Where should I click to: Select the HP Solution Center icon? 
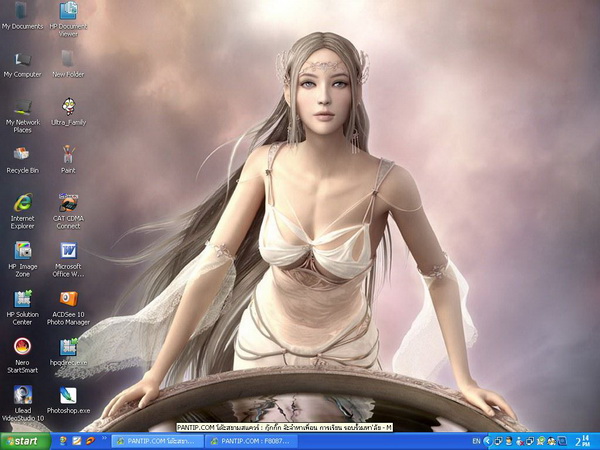coord(22,308)
